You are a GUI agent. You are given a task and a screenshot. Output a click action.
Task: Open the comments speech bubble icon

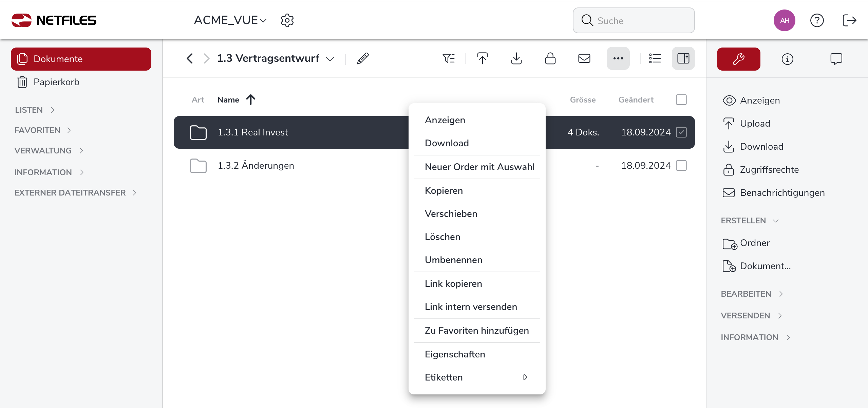click(836, 59)
